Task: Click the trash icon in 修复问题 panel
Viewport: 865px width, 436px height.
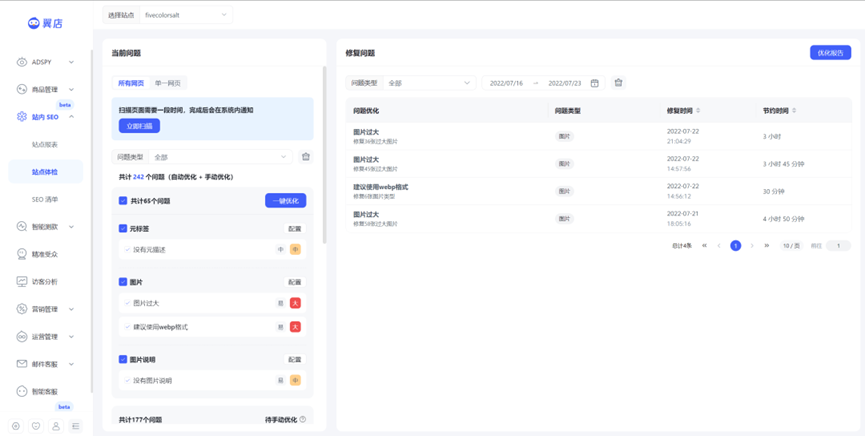Action: point(618,83)
